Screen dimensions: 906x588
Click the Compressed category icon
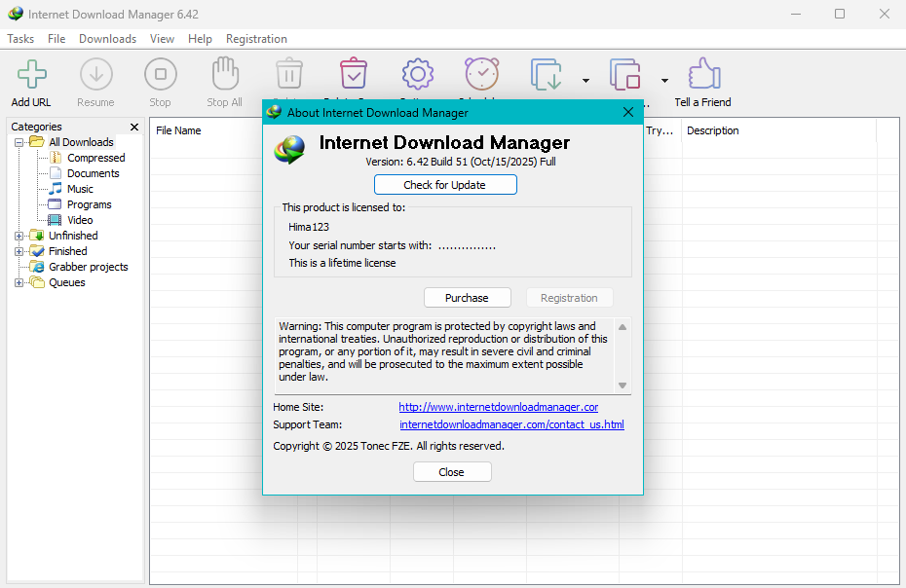(x=56, y=158)
